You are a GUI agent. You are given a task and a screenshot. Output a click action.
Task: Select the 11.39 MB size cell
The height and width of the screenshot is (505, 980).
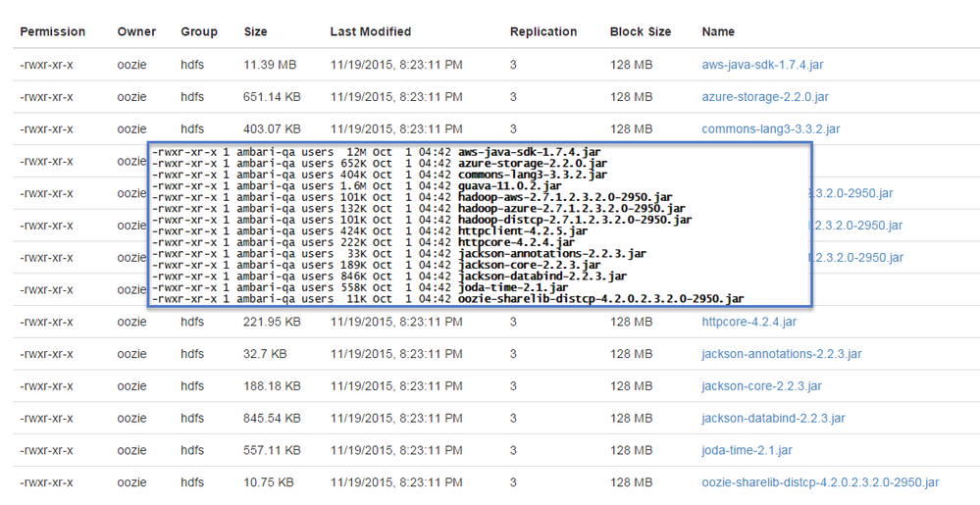click(270, 65)
